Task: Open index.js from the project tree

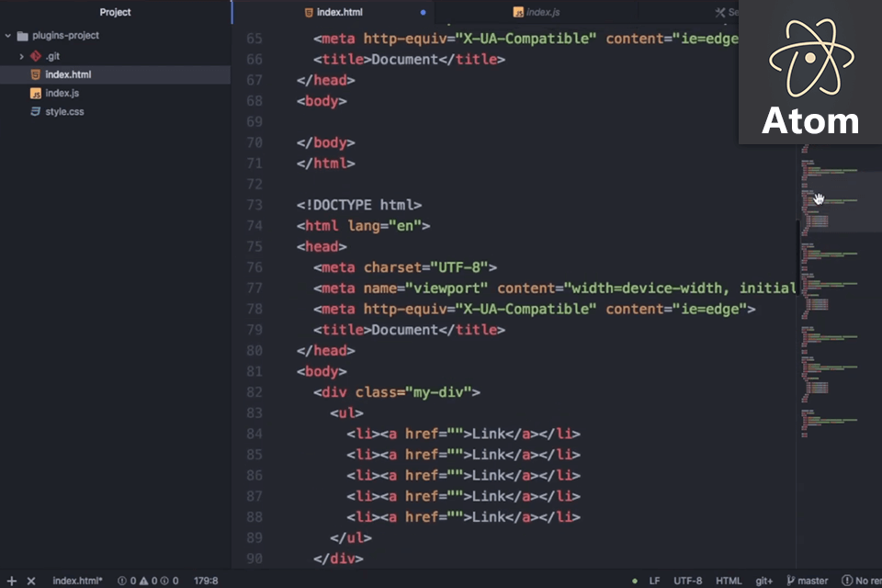Action: click(62, 93)
